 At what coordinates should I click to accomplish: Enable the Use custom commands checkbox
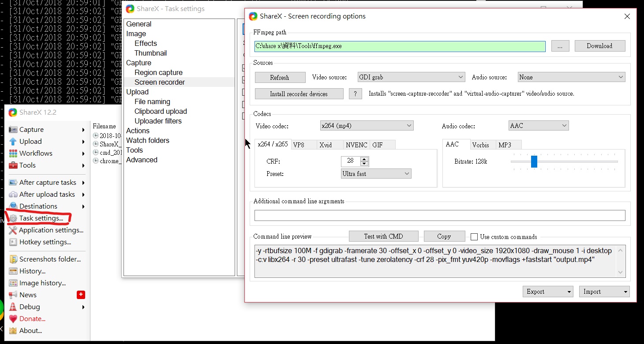pyautogui.click(x=474, y=237)
